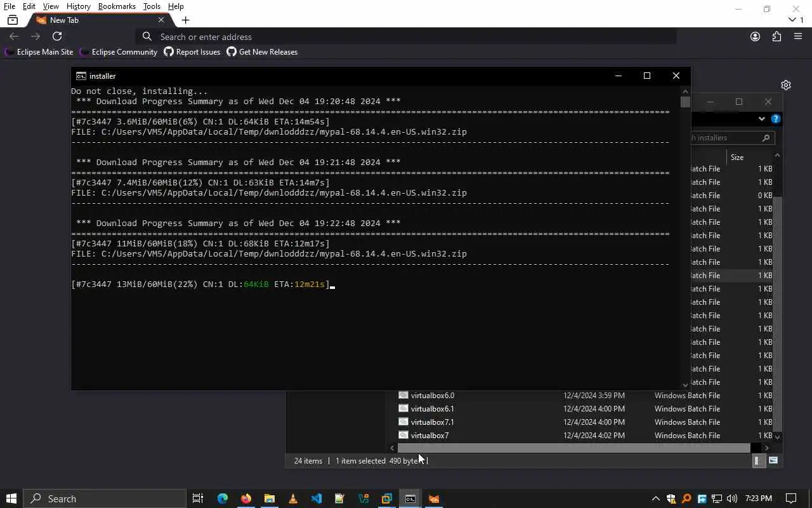
Task: Maximize the installer console window
Action: pos(647,76)
